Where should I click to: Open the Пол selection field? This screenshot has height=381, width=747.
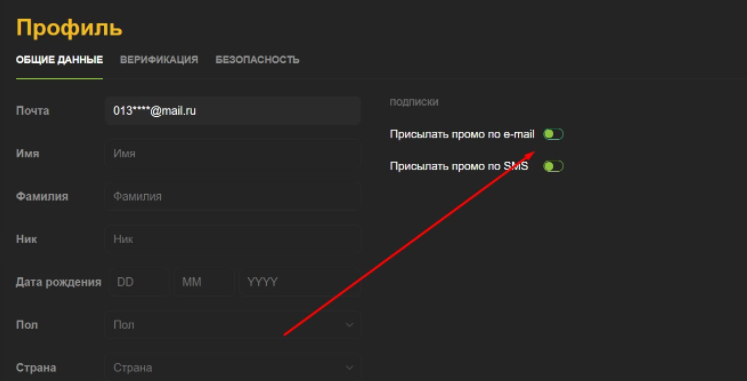pyautogui.click(x=232, y=325)
